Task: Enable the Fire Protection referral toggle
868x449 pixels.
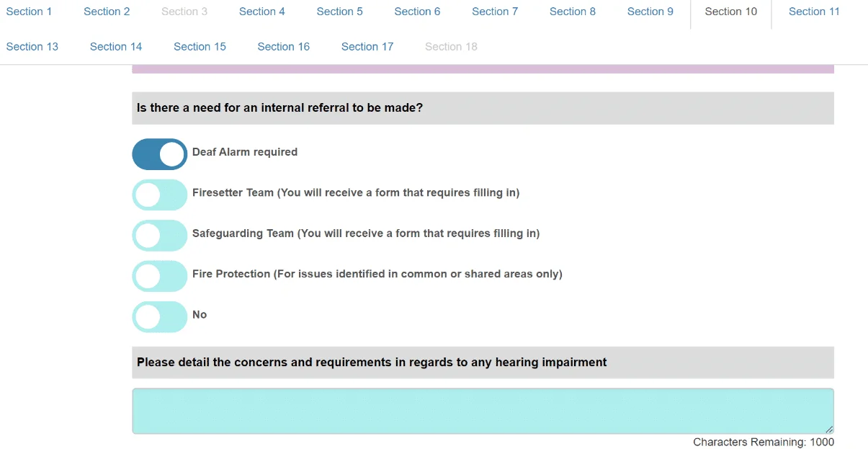Action: (159, 276)
